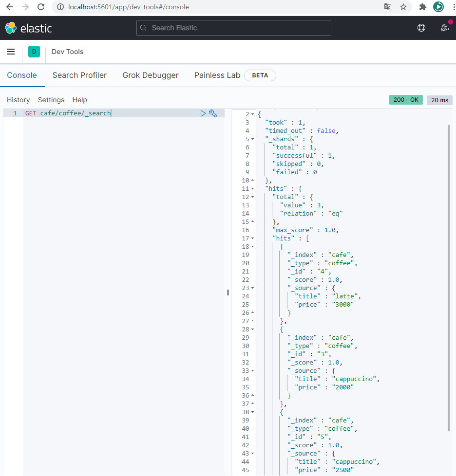
Task: Click the GET cafe/coffee/_search request line
Action: pos(68,113)
